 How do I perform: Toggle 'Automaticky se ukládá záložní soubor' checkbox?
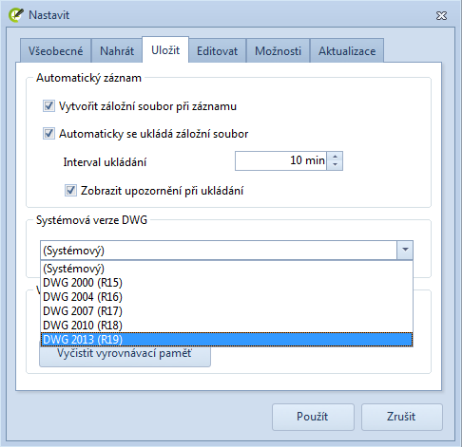click(x=49, y=134)
